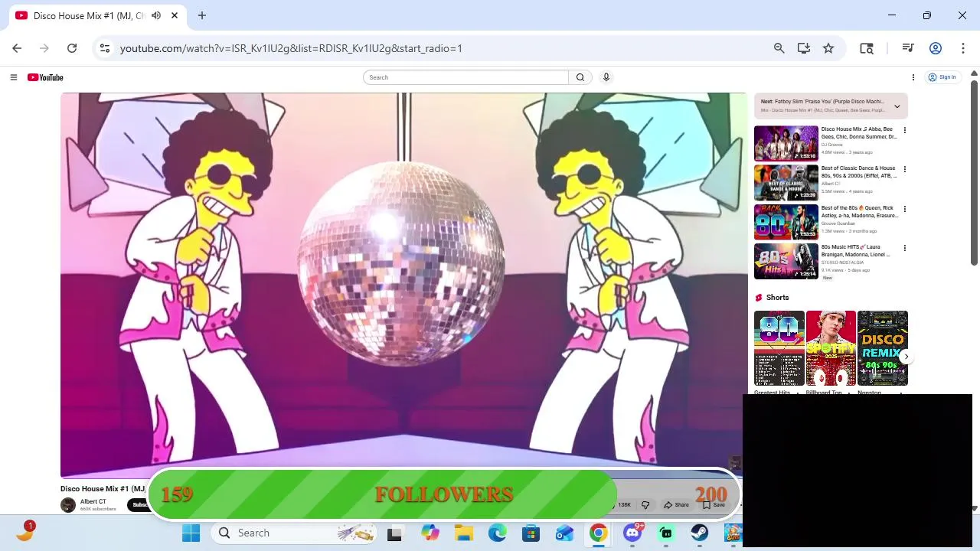Viewport: 980px width, 551px height.
Task: Open a new Chrome tab
Action: [202, 15]
